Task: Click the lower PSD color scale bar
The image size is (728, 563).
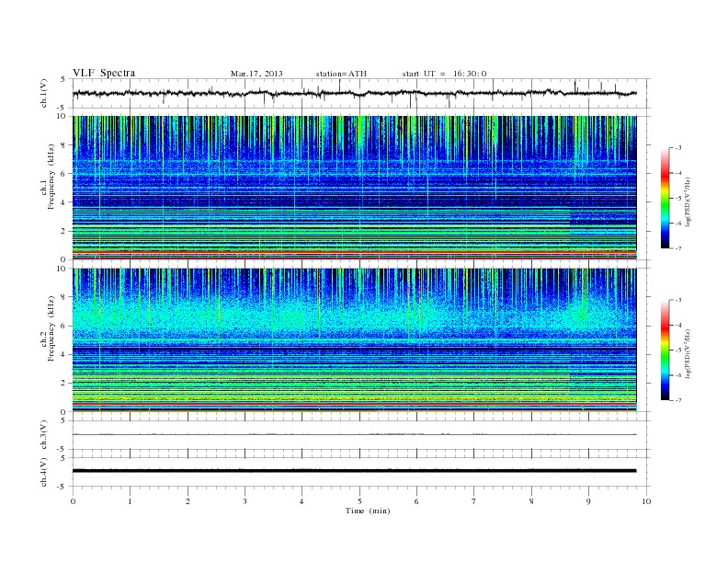Action: [x=665, y=350]
